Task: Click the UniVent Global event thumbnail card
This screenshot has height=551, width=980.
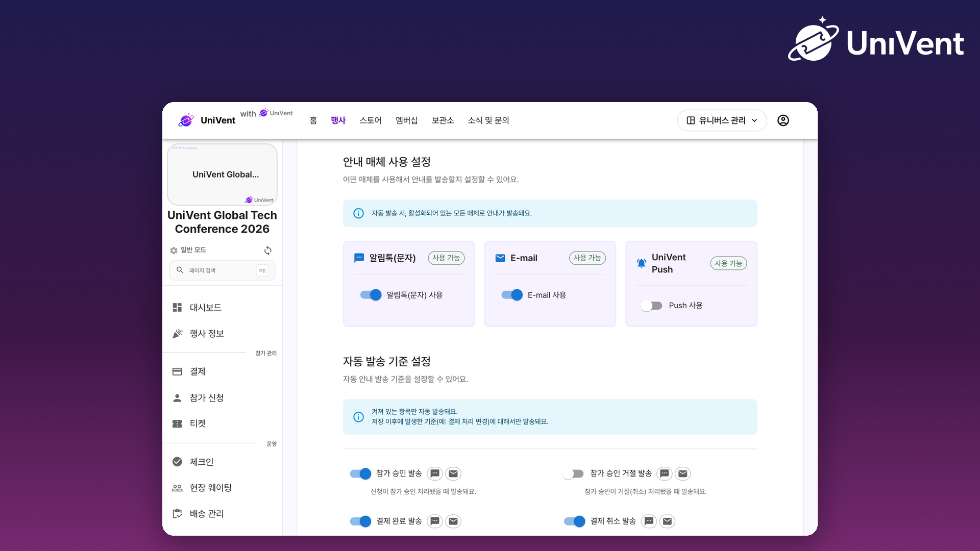Action: click(222, 174)
